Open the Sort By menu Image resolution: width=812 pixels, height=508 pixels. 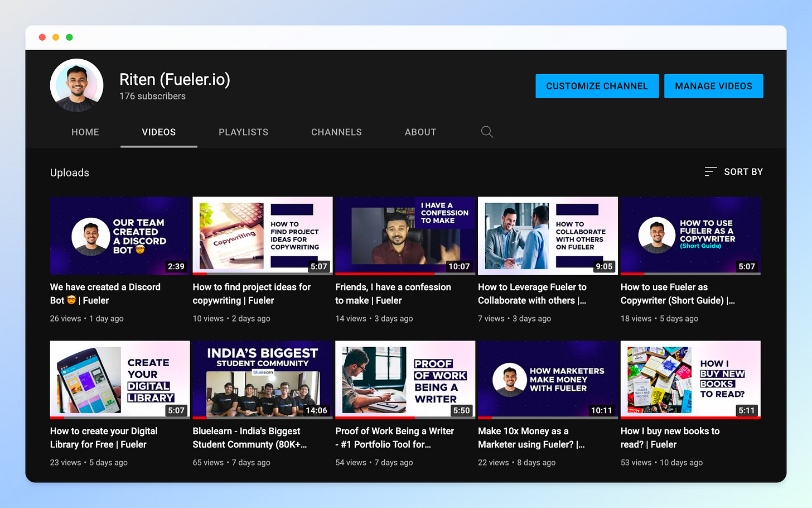[733, 172]
